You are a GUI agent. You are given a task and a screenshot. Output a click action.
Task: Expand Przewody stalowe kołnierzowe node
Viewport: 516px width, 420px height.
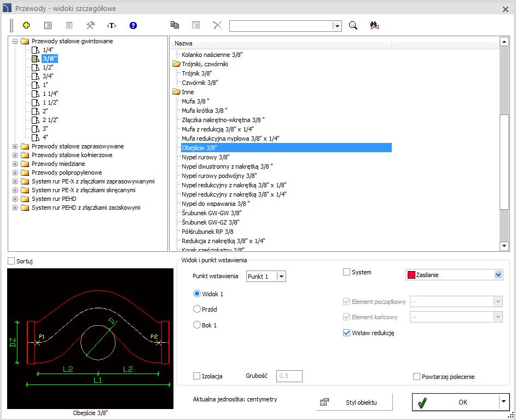coord(15,155)
